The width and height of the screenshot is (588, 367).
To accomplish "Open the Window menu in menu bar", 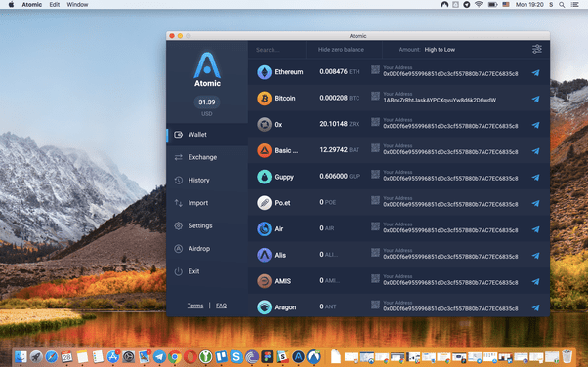I will (x=77, y=5).
